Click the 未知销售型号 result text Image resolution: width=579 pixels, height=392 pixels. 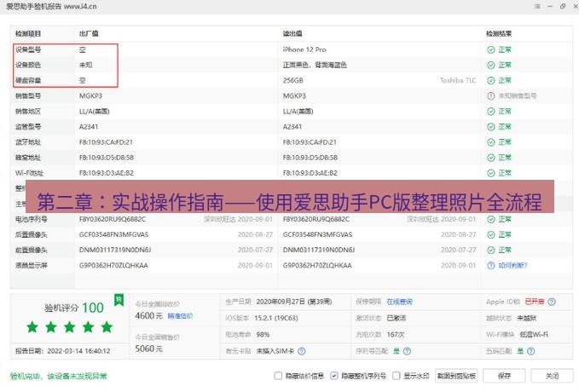click(x=518, y=96)
